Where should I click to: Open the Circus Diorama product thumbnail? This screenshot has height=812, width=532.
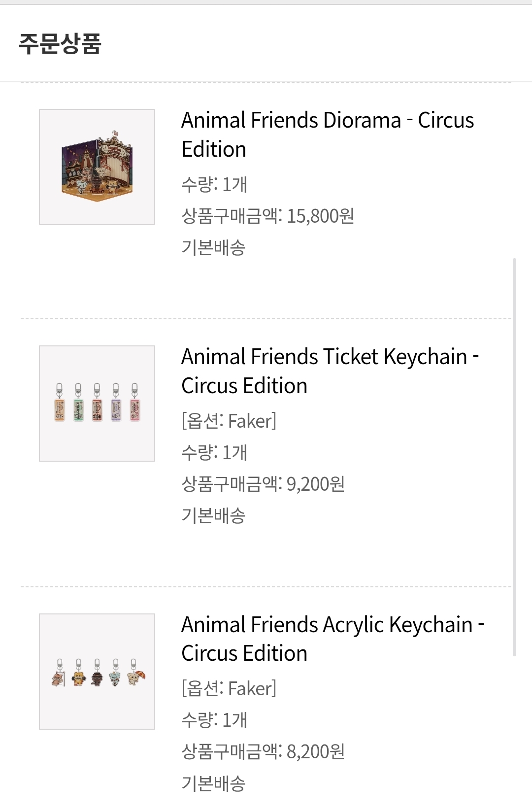click(x=97, y=167)
